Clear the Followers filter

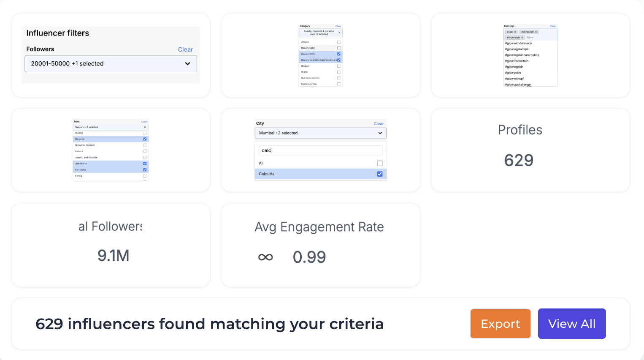tap(185, 49)
